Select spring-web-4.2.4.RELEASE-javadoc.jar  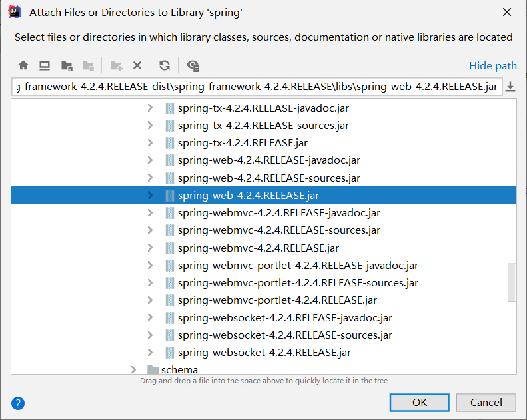(x=269, y=160)
